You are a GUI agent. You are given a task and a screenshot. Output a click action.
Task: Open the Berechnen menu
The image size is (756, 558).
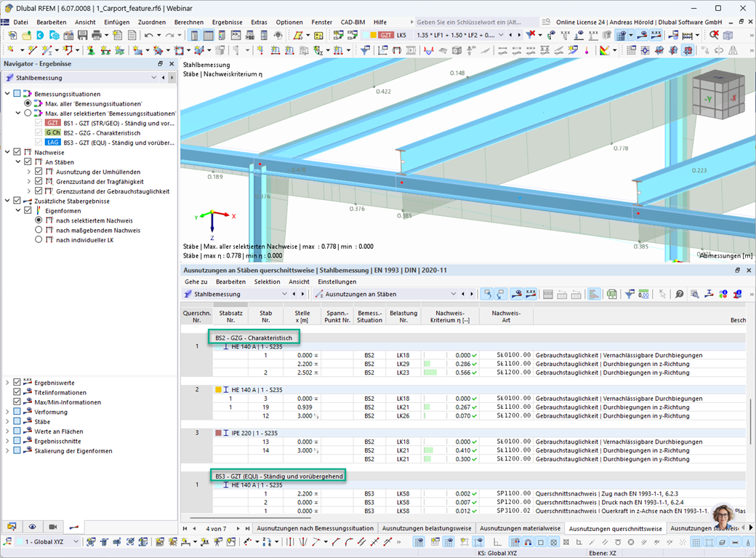click(188, 23)
